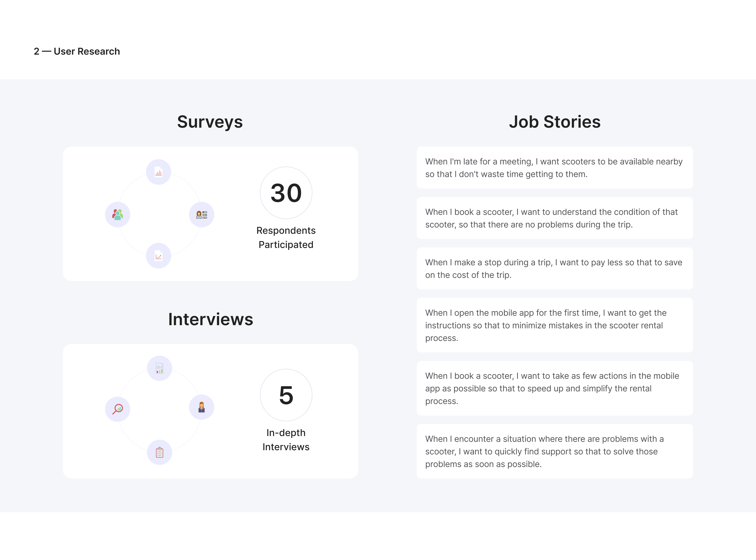
Task: Click the report with colored bars icon
Action: (160, 368)
